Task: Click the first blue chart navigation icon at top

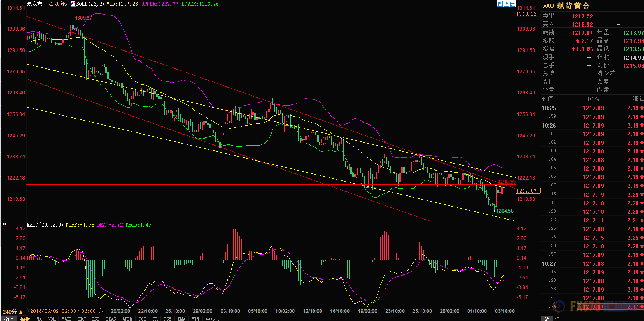Action: point(500,4)
